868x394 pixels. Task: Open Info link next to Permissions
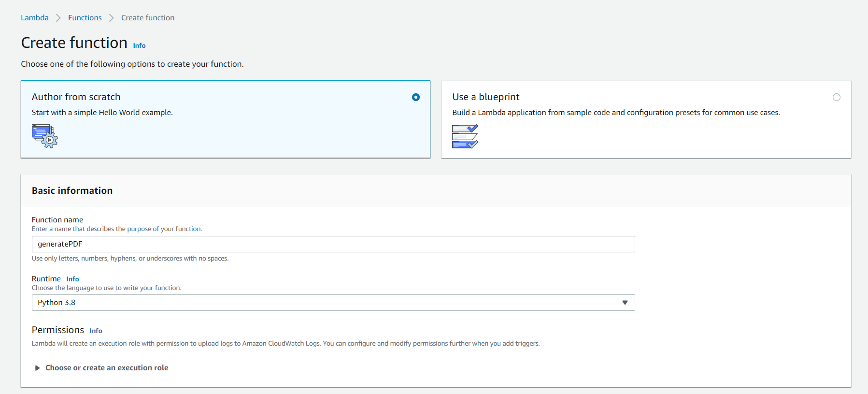[96, 331]
